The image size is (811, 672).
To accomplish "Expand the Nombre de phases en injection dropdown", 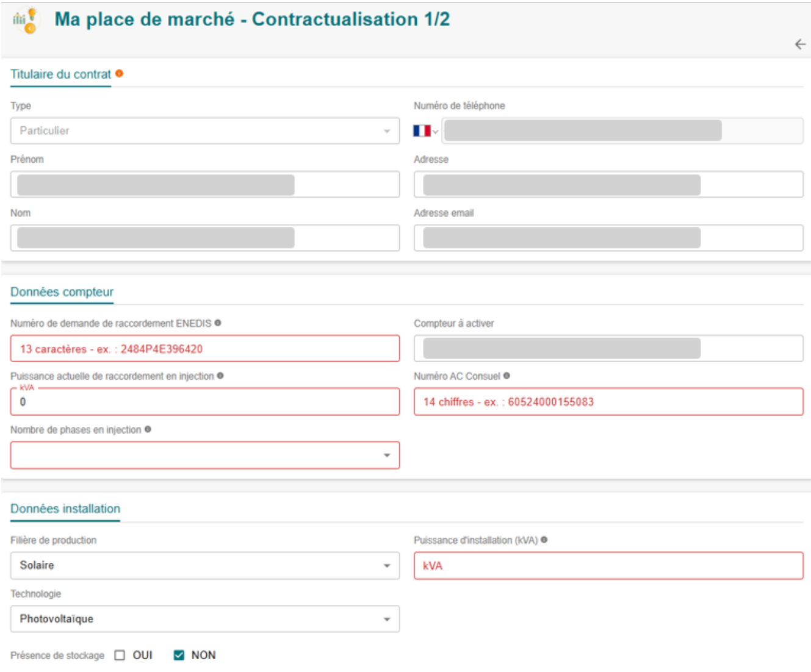I will [x=204, y=456].
